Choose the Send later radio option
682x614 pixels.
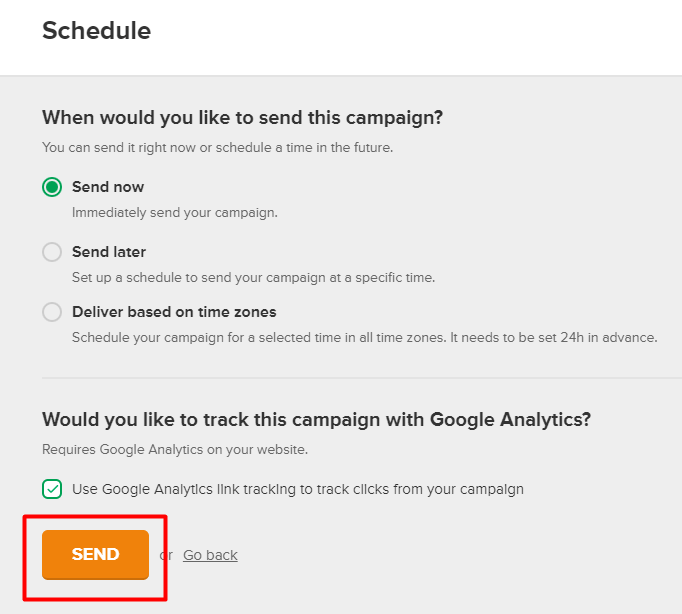[x=52, y=252]
